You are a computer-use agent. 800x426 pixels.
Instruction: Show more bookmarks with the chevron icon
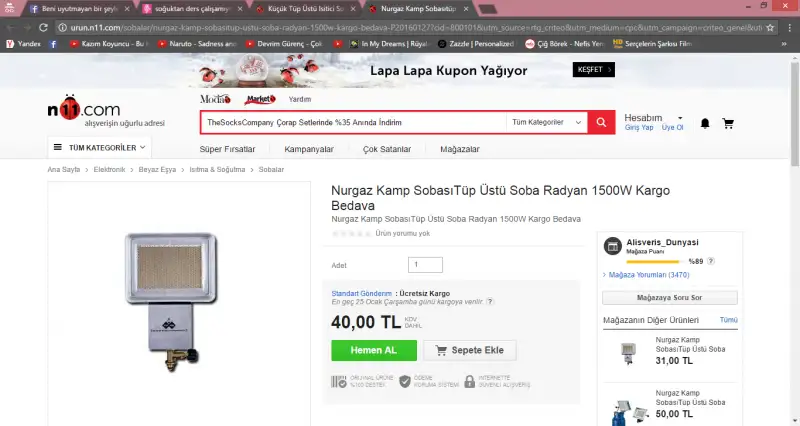pos(784,44)
